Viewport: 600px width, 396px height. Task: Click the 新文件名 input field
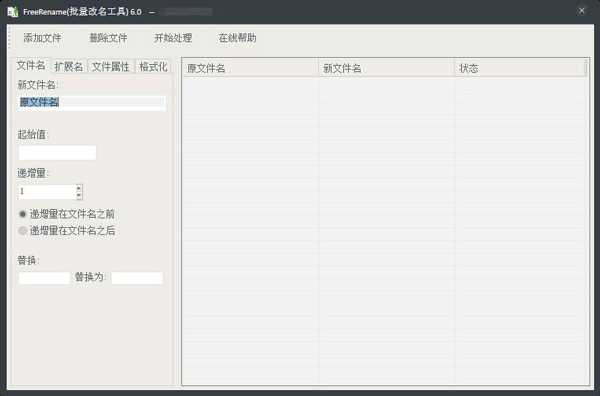(92, 103)
